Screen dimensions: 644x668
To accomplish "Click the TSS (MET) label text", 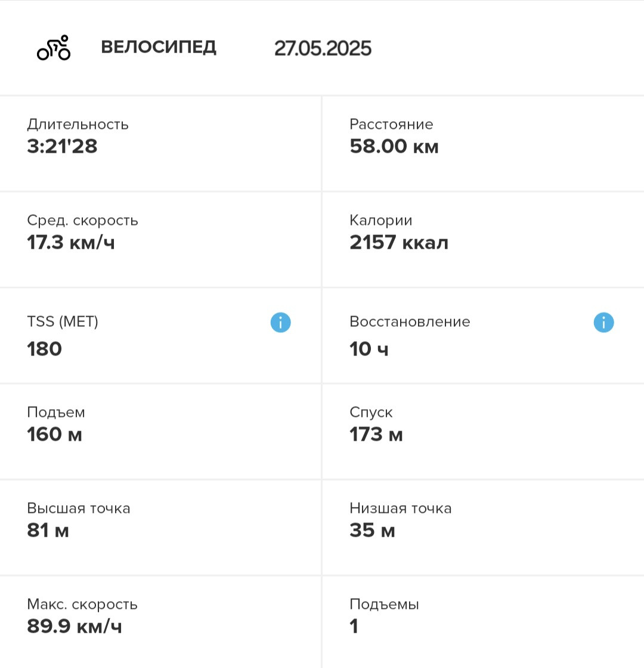I will (63, 321).
